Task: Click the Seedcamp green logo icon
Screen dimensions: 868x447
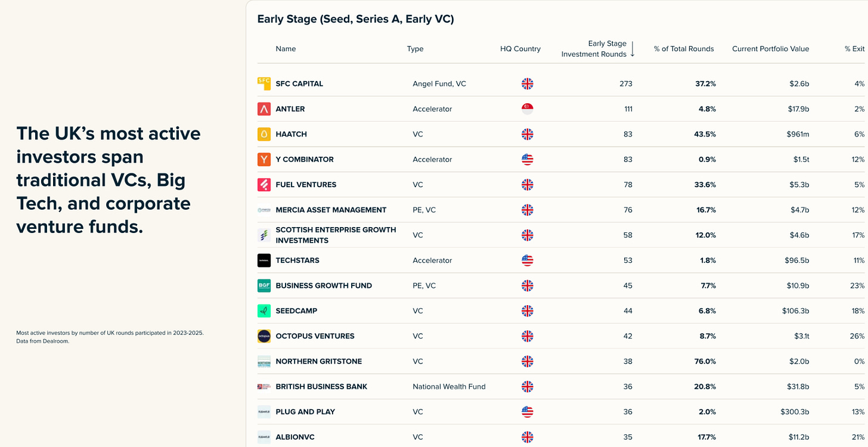Action: pyautogui.click(x=264, y=311)
